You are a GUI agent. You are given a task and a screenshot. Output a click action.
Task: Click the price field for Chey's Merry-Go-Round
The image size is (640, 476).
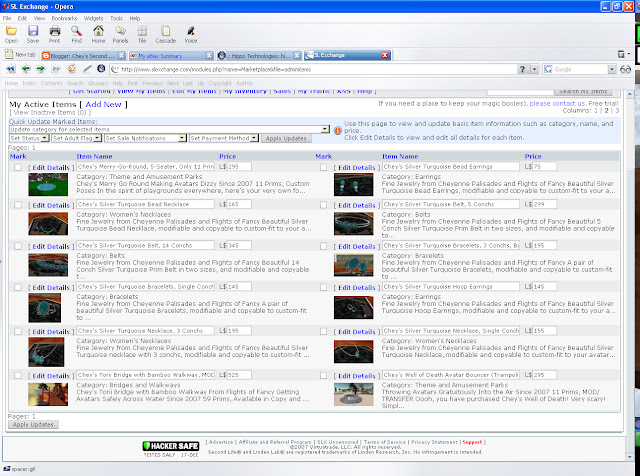239,167
